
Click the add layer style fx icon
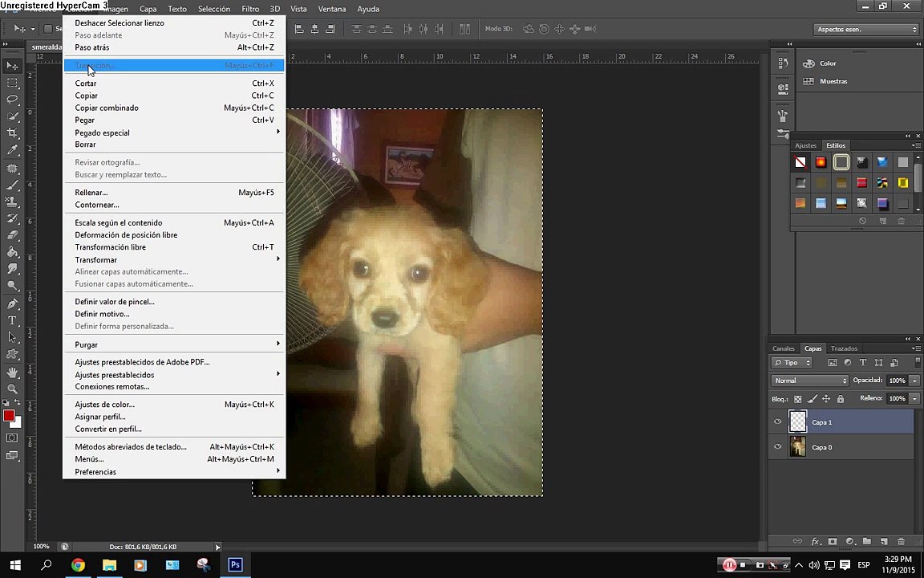click(x=816, y=541)
